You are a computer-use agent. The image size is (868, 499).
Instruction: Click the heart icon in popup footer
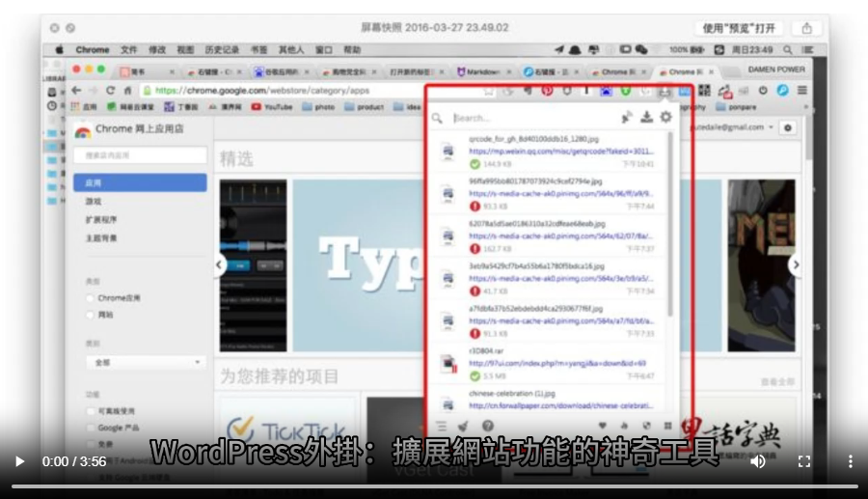click(602, 426)
